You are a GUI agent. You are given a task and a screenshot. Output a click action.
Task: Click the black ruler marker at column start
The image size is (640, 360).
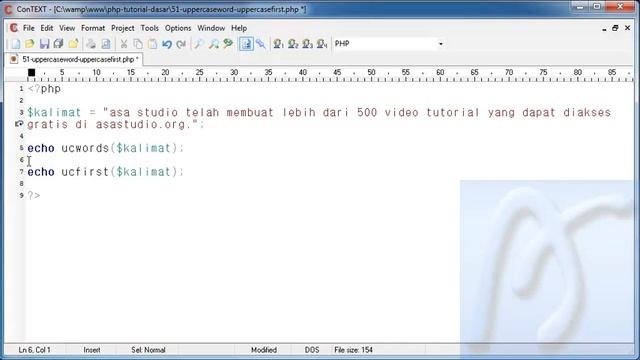click(31, 73)
